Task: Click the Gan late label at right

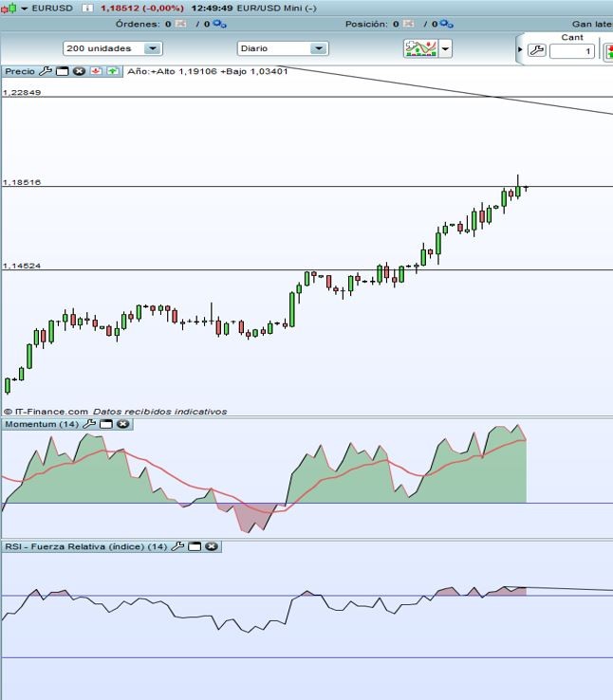Action: tap(592, 24)
